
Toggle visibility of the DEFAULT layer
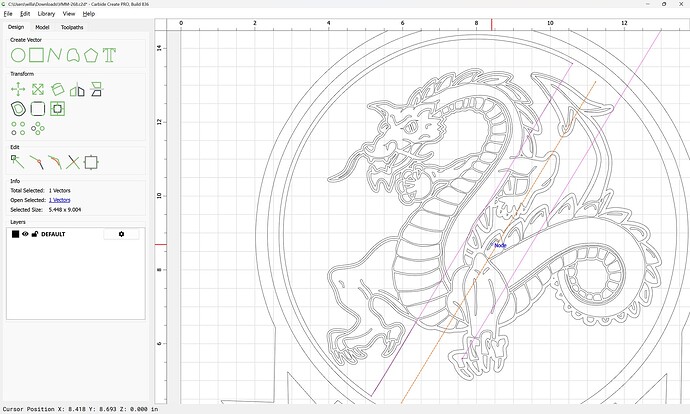tap(25, 234)
